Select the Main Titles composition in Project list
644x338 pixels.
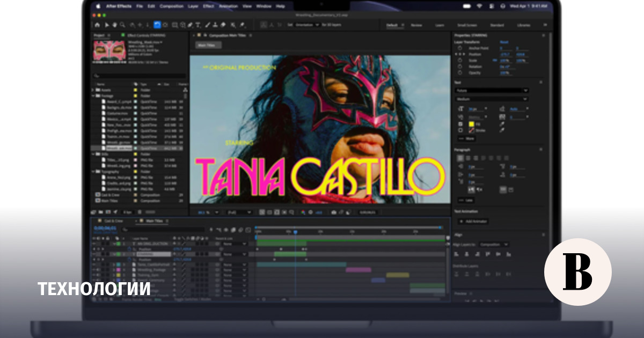click(x=109, y=201)
